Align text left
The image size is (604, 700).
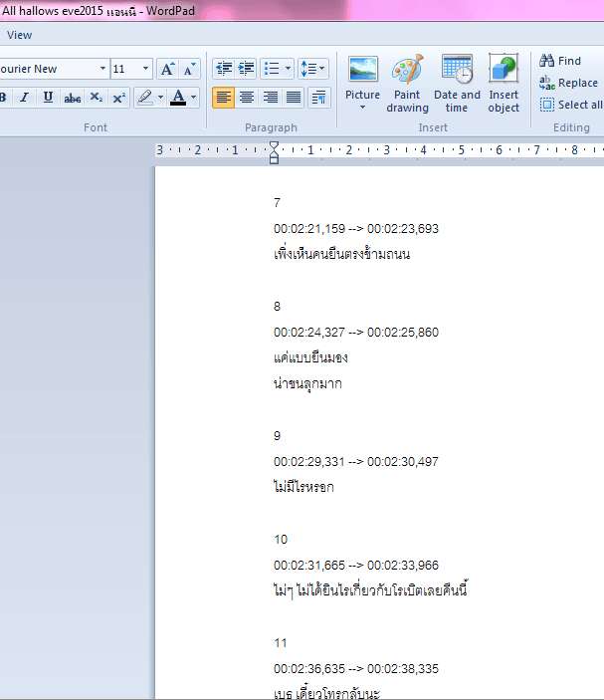pyautogui.click(x=224, y=98)
